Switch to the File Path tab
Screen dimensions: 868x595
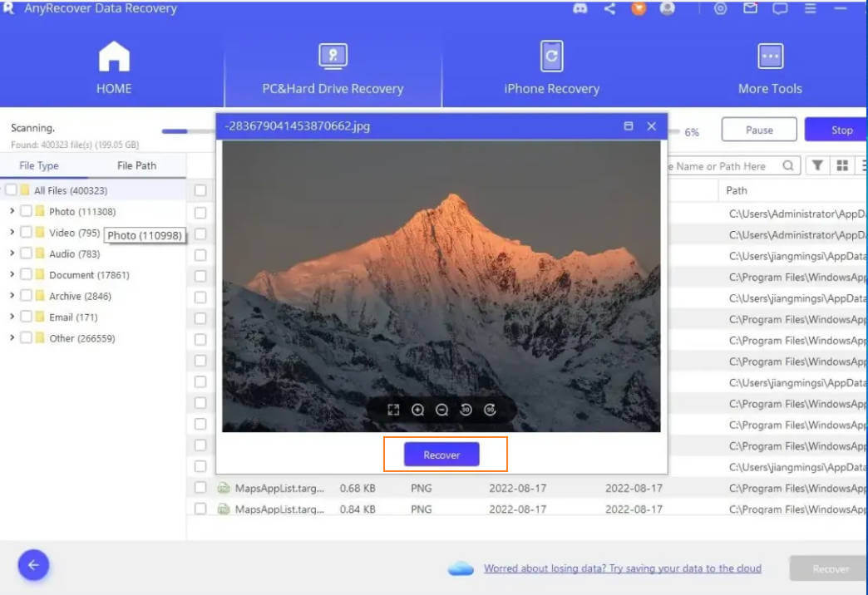tap(136, 165)
